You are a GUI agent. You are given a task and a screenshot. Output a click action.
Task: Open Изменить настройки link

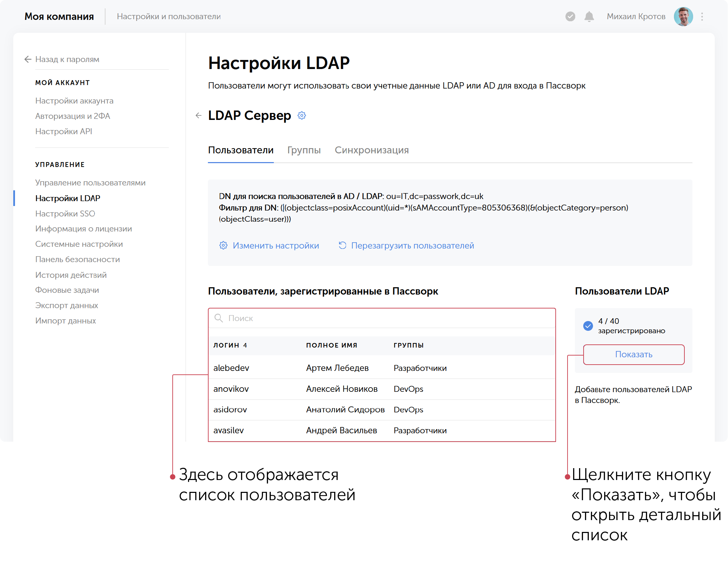pos(276,245)
